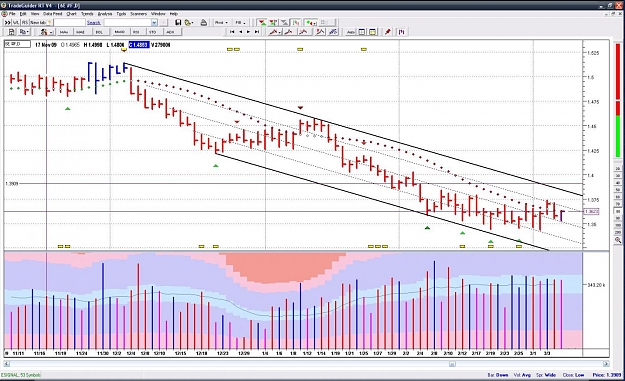Open the Window menu

tap(158, 14)
